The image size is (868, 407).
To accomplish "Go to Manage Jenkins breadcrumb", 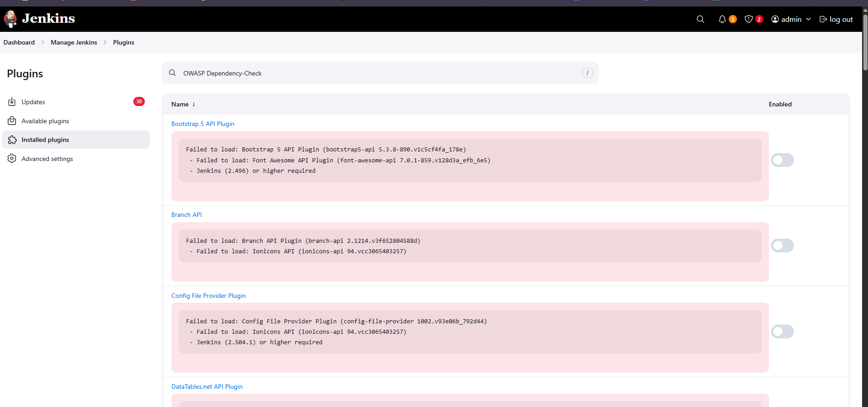I will [74, 42].
